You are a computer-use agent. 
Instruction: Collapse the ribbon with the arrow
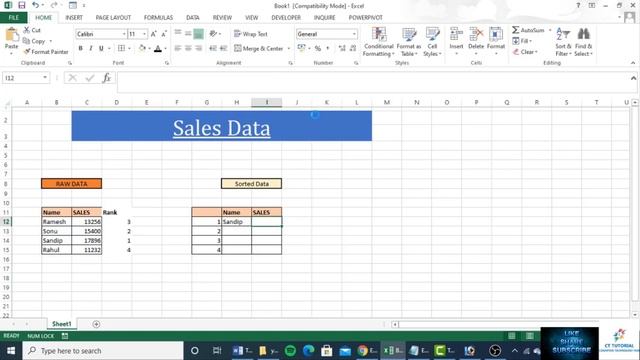click(633, 62)
